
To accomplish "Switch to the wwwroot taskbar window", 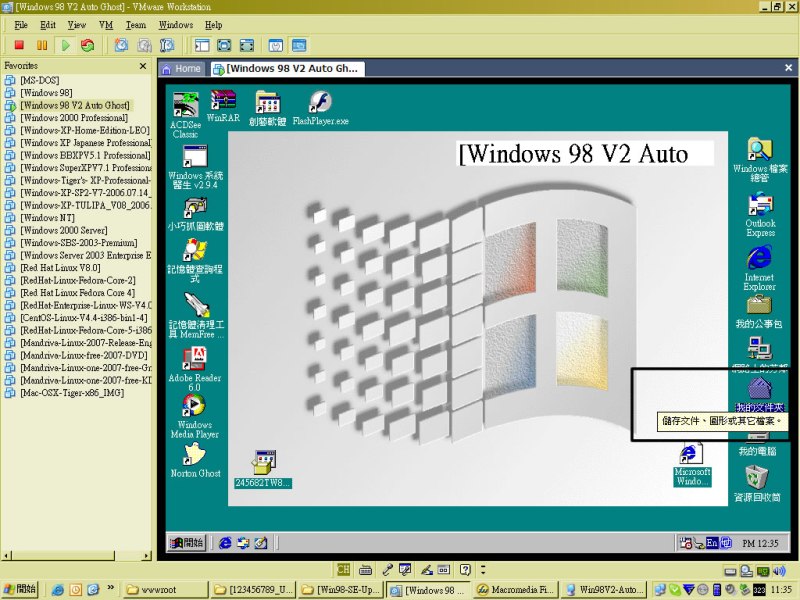I will tap(166, 589).
